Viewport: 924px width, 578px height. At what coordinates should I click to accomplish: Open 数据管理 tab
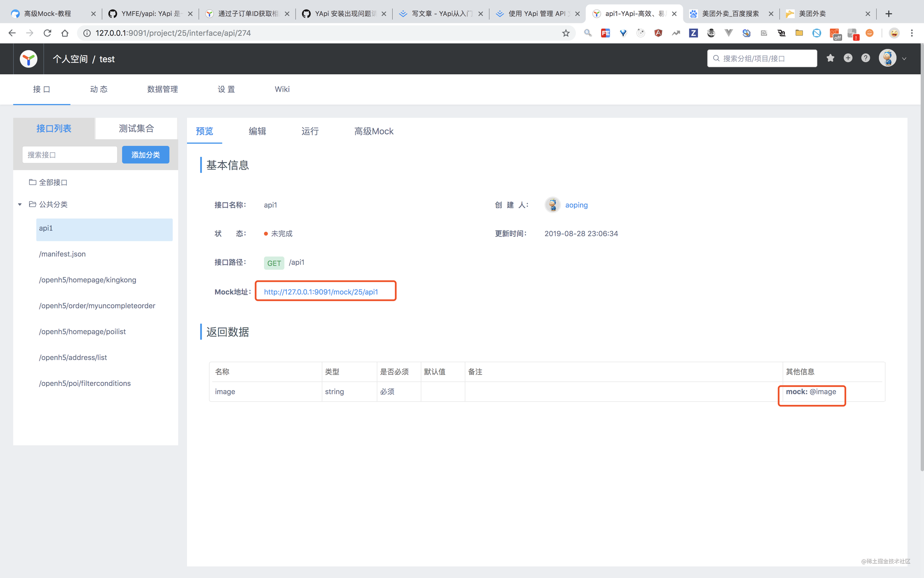point(163,89)
